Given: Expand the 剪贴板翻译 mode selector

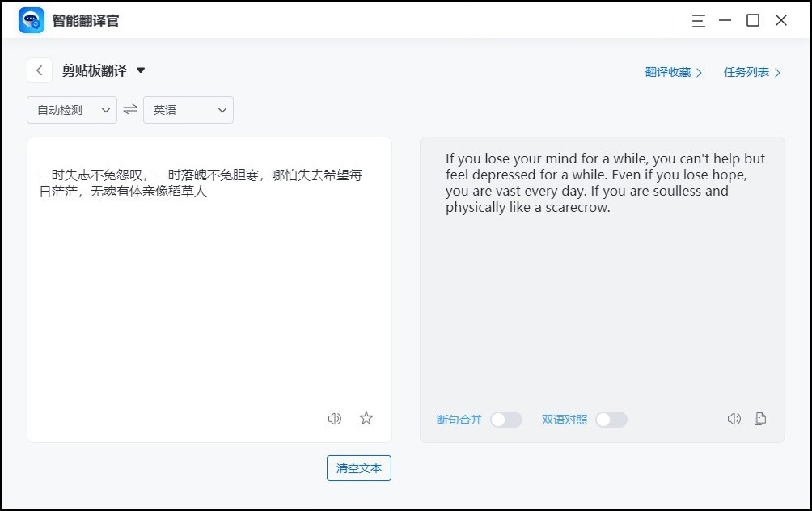Looking at the screenshot, I should (x=139, y=70).
